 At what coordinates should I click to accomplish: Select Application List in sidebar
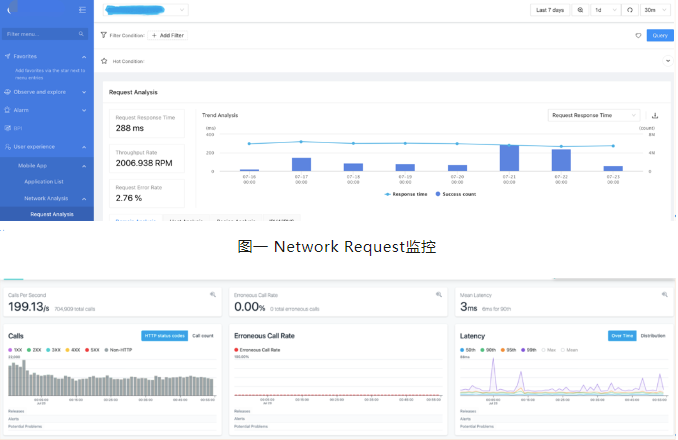44,182
